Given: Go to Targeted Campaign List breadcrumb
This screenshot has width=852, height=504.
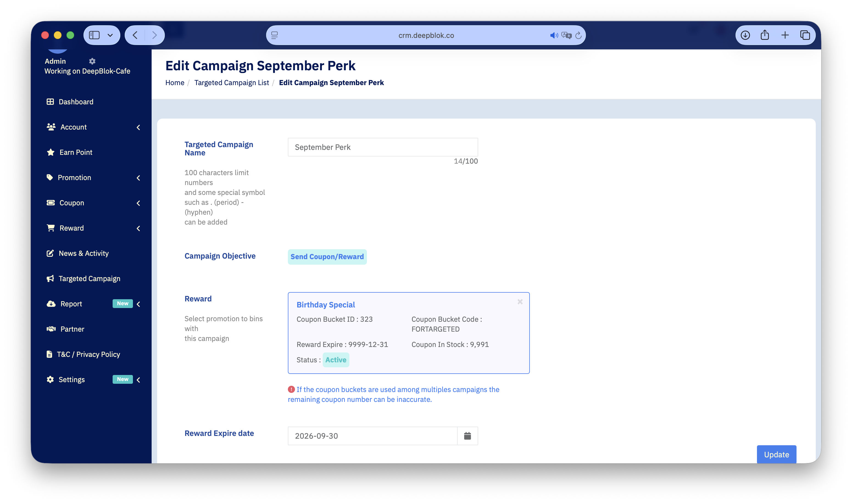Looking at the screenshot, I should pos(231,83).
